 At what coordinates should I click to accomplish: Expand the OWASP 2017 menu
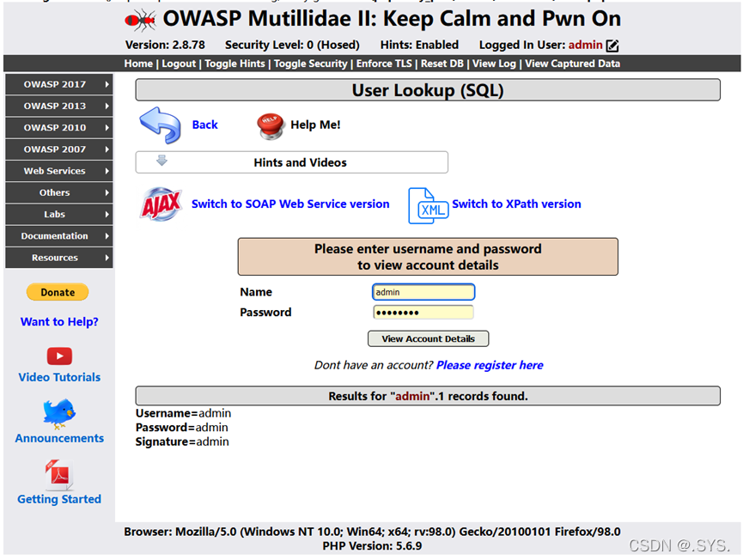coord(59,84)
